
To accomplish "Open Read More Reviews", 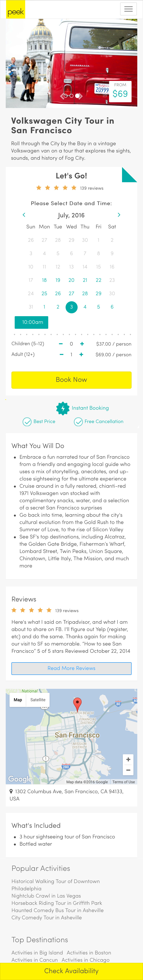I will (x=71, y=668).
